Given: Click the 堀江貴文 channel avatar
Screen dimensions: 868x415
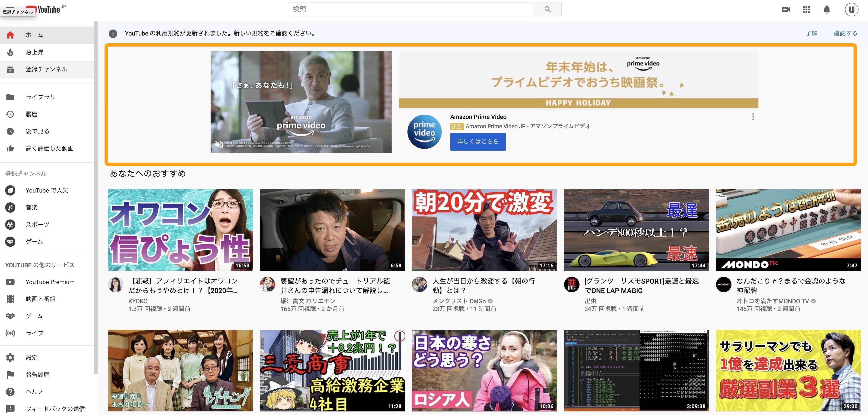Looking at the screenshot, I should [268, 285].
